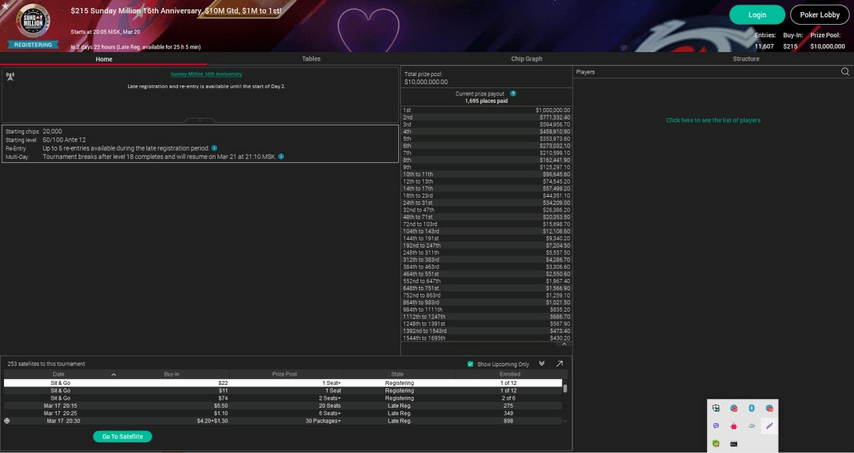Click the broadcast icon in the info panel
Image resolution: width=854 pixels, height=453 pixels.
10,76
